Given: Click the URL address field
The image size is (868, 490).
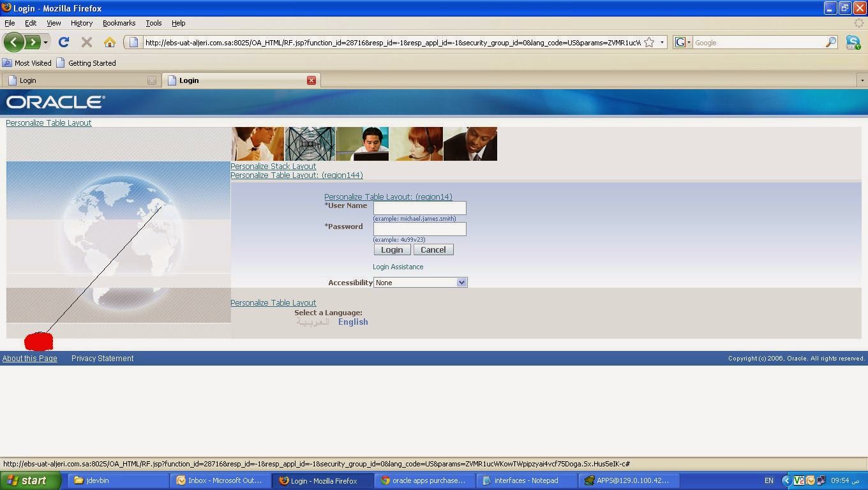Looking at the screenshot, I should (392, 43).
